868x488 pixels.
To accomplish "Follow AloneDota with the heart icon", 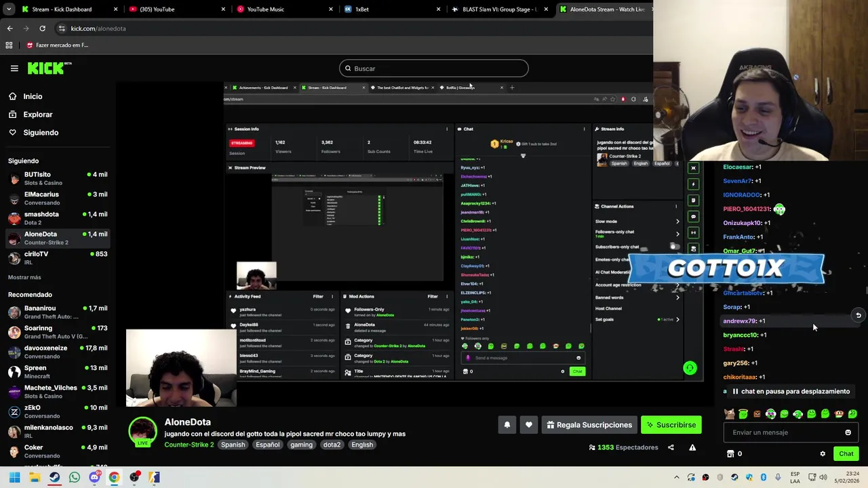I will (529, 425).
